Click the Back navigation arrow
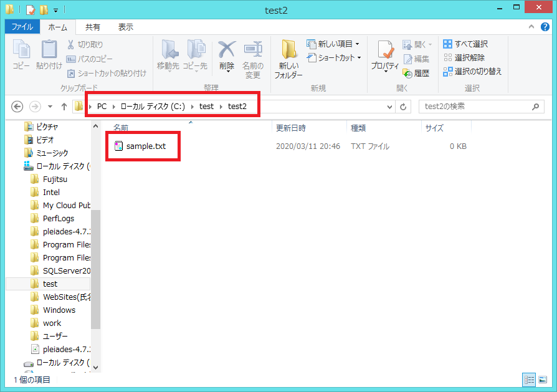Viewport: 557px width, 392px height. [x=17, y=107]
